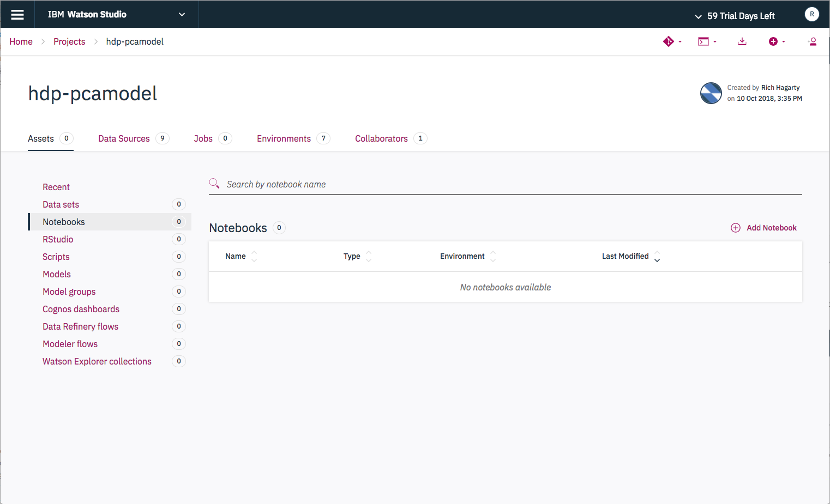The image size is (830, 504).
Task: Open the Environments tab
Action: [293, 138]
